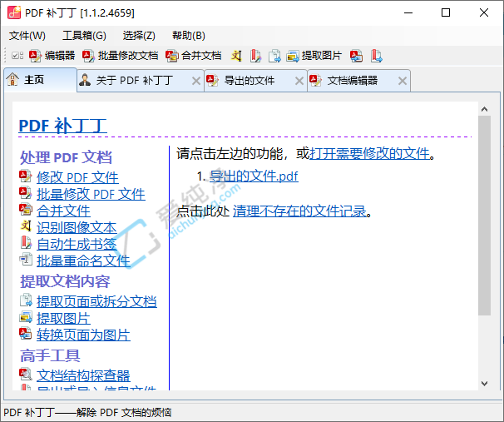Open 提取图片 from the toolbar
The height and width of the screenshot is (422, 504).
click(x=314, y=56)
